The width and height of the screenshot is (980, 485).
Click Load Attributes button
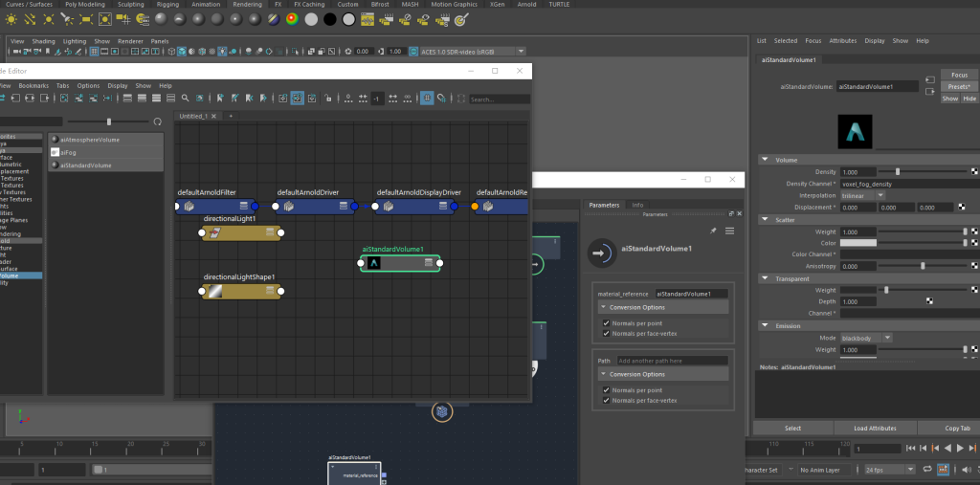point(875,429)
